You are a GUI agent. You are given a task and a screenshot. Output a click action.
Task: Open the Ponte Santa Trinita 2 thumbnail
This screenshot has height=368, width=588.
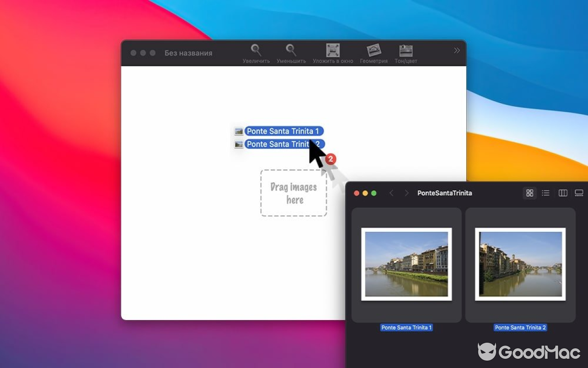coord(520,264)
